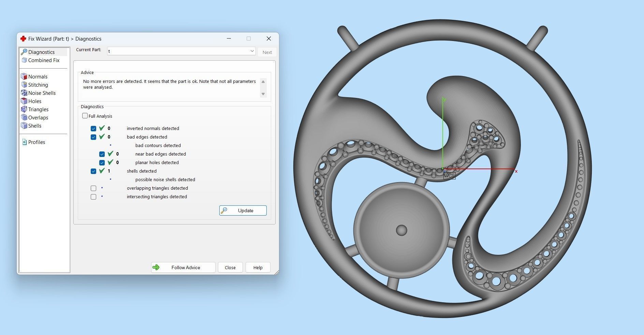Minimize the Fix Wizard window

[229, 39]
